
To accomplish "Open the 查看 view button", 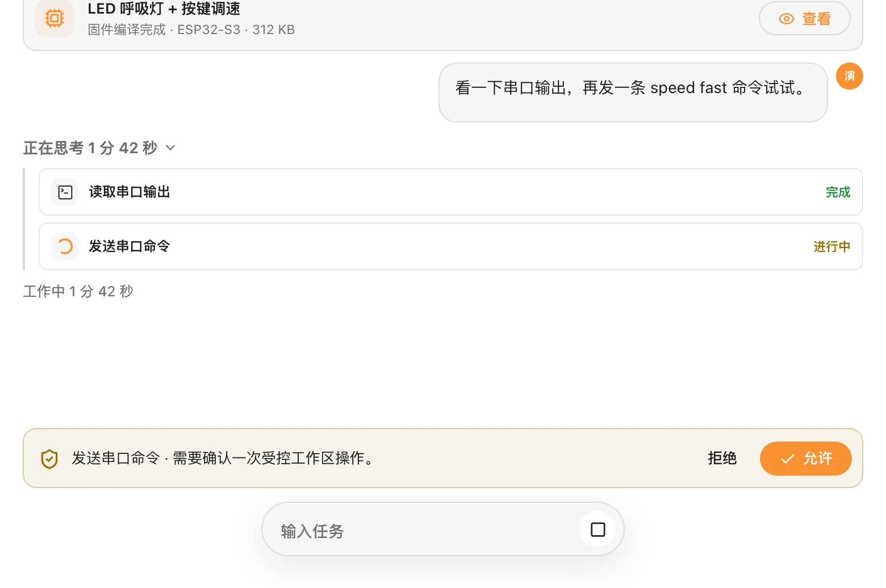I will pos(804,19).
